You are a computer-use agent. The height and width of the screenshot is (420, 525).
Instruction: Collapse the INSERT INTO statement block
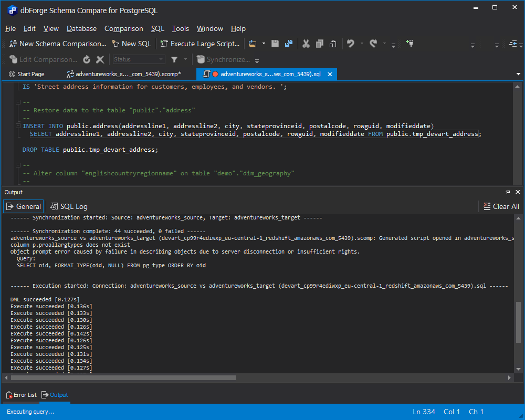coord(18,126)
